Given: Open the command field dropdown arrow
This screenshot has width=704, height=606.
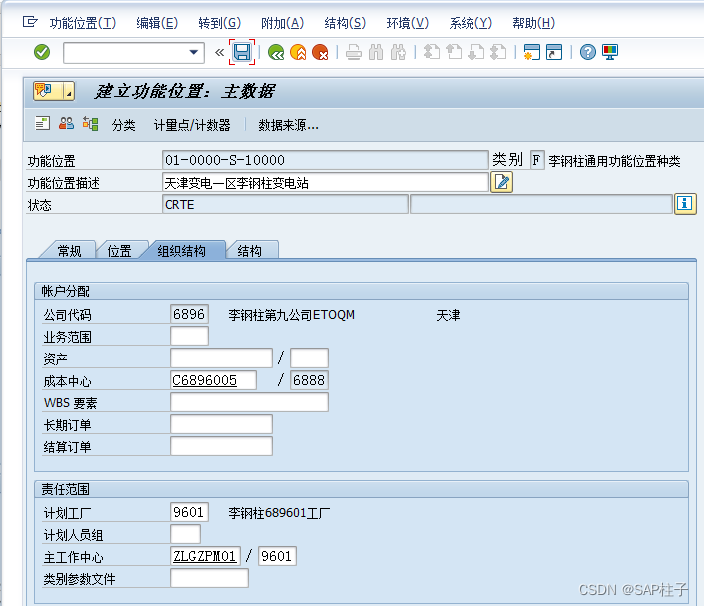Looking at the screenshot, I should point(194,53).
